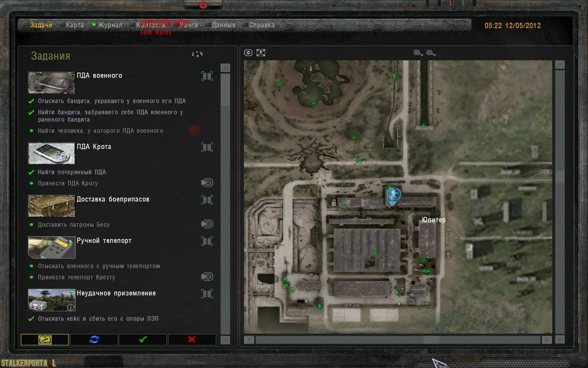Viewport: 588px width, 368px height.
Task: Click the task list scroll up arrow
Action: (x=225, y=68)
